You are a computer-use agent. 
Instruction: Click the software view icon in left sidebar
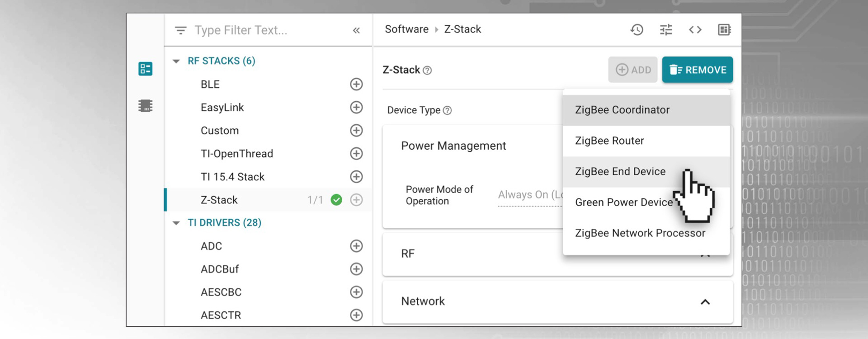pos(145,69)
